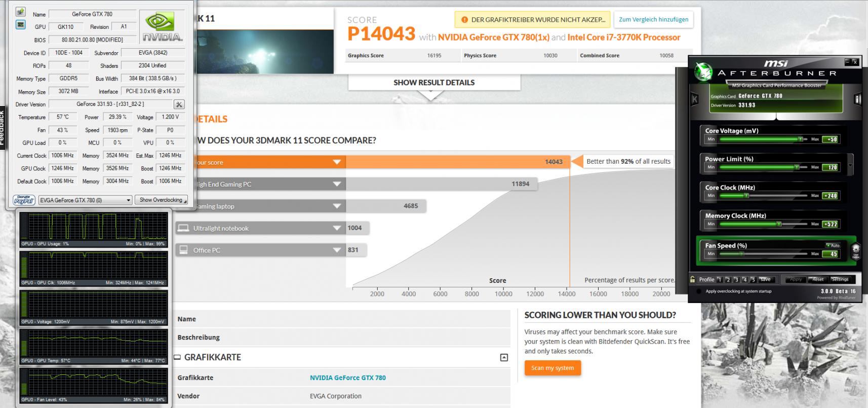Viewport: 868px width, 408px height.
Task: Open the EVGA GeForce GTX 780 GPU dropdown
Action: click(86, 200)
